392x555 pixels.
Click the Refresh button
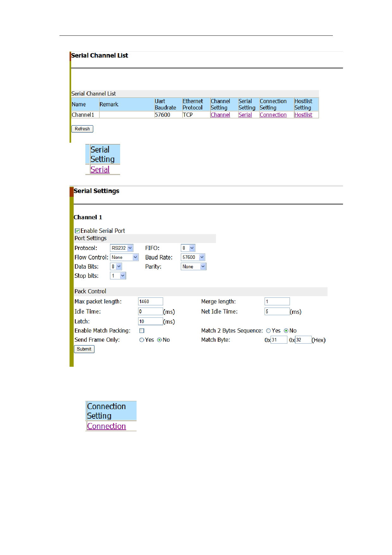(x=82, y=129)
